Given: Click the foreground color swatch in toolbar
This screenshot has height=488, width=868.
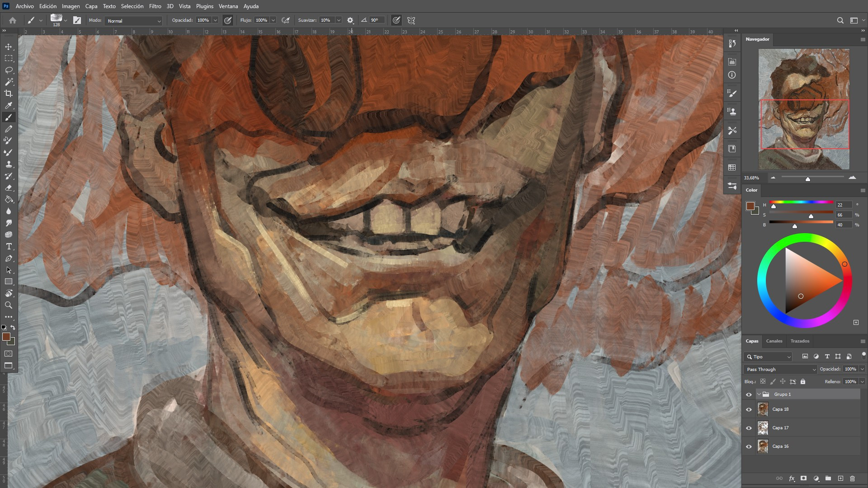Looking at the screenshot, I should point(6,337).
